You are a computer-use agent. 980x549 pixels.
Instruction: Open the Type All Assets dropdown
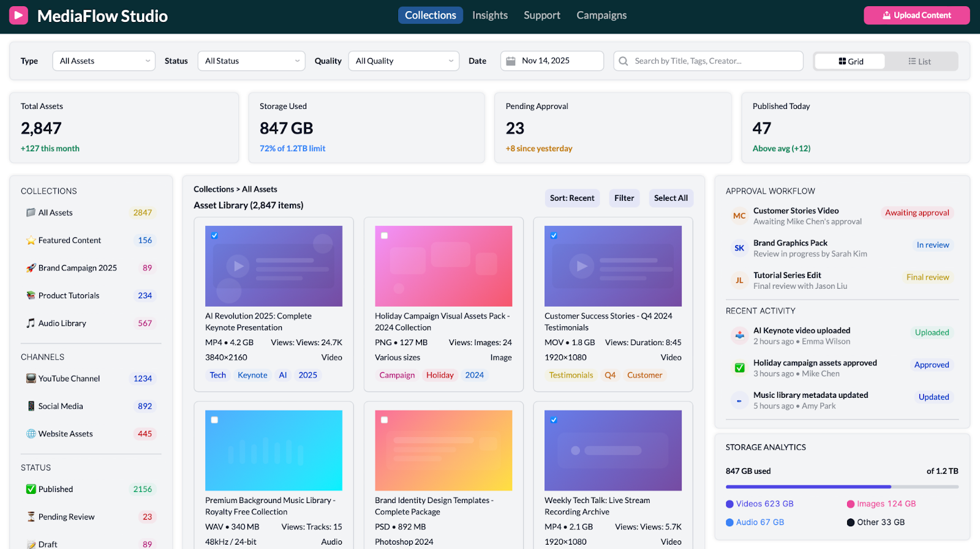[x=104, y=61]
